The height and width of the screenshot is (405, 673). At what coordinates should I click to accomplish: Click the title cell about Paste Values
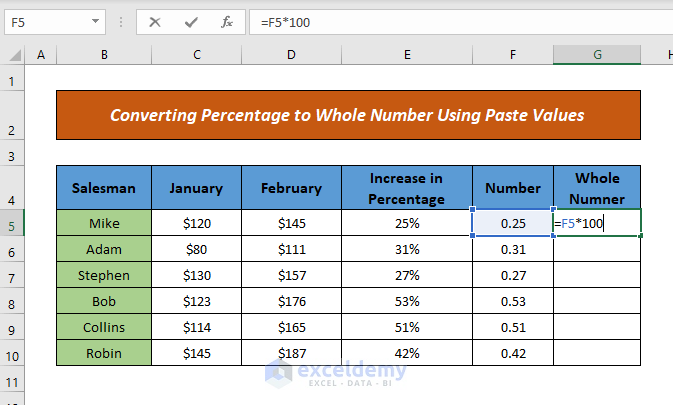(x=347, y=116)
